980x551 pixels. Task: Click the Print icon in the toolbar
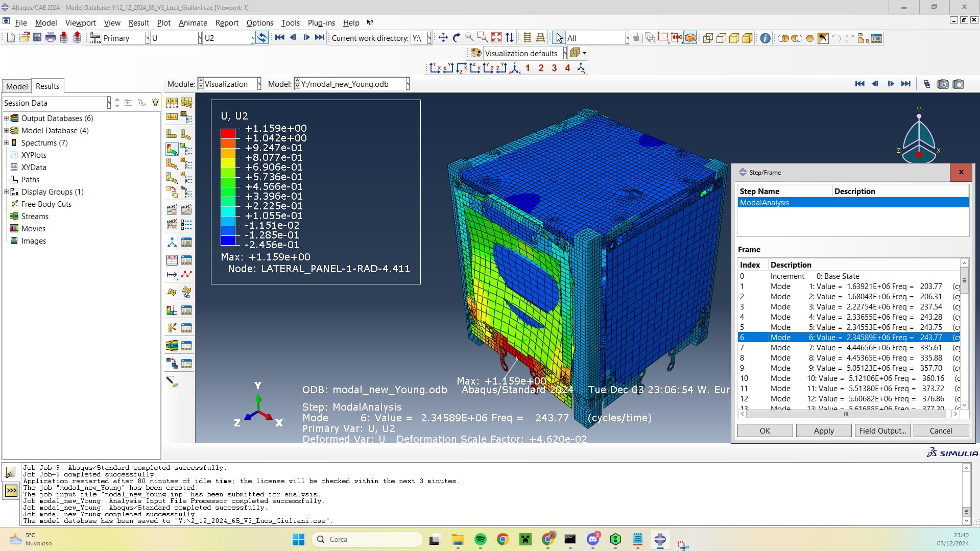pos(51,38)
